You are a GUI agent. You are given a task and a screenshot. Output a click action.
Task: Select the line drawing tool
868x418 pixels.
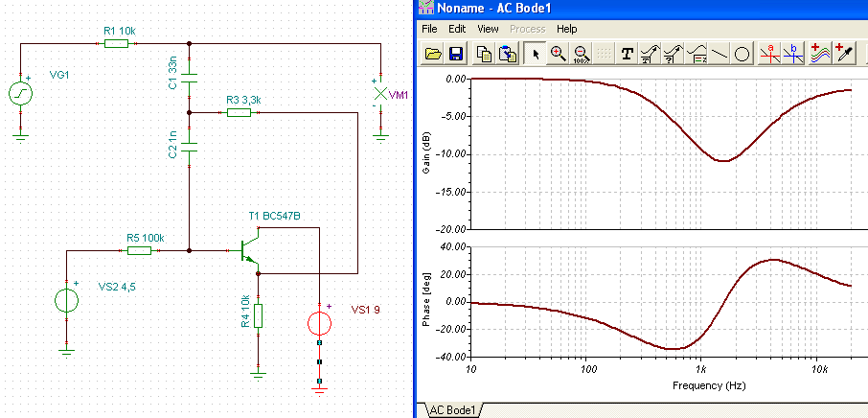[719, 53]
